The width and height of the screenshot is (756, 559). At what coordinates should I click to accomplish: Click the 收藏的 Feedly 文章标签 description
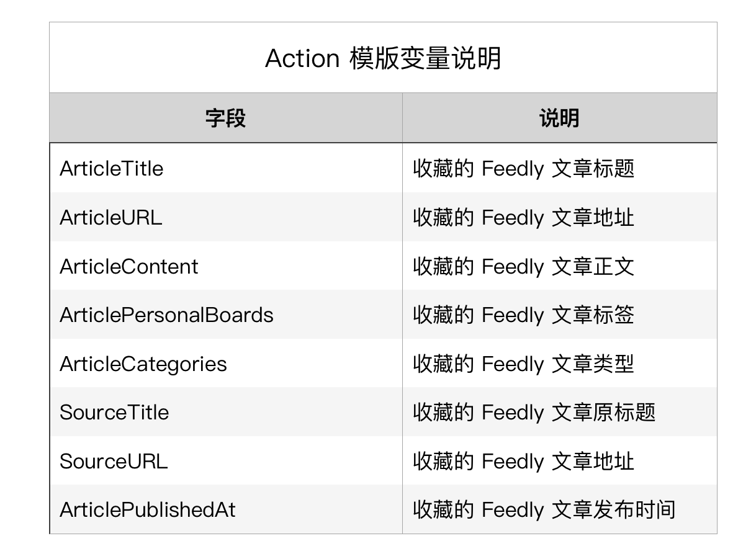click(523, 315)
